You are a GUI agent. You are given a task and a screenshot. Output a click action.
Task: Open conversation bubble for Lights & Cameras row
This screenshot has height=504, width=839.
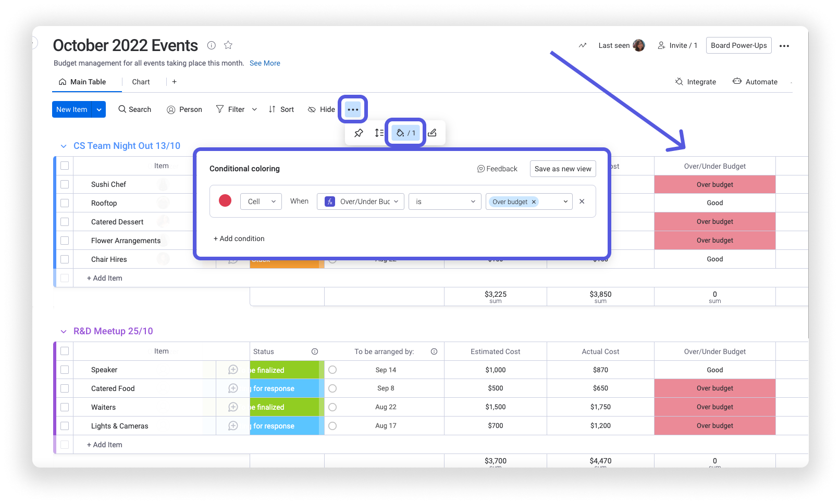(233, 426)
